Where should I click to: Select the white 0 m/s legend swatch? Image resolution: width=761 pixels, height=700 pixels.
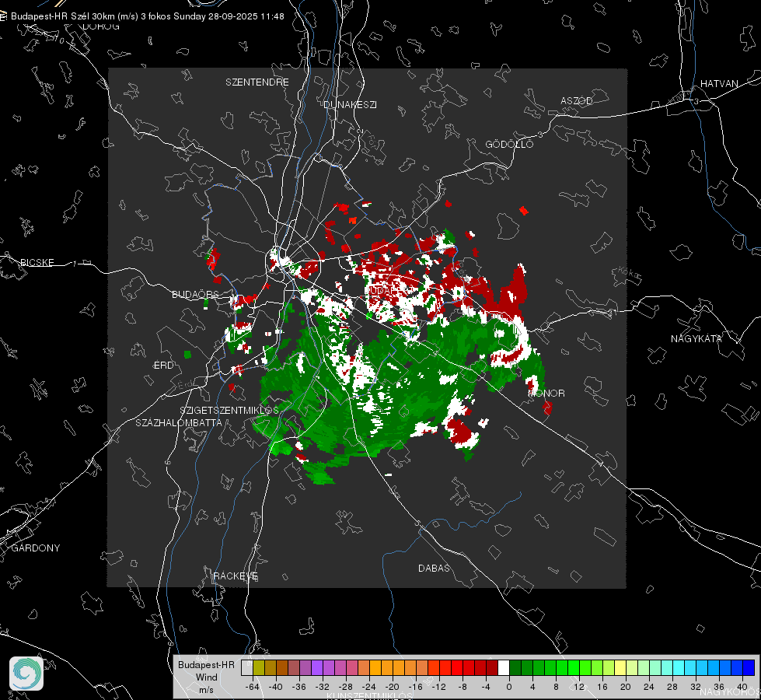[x=504, y=667]
